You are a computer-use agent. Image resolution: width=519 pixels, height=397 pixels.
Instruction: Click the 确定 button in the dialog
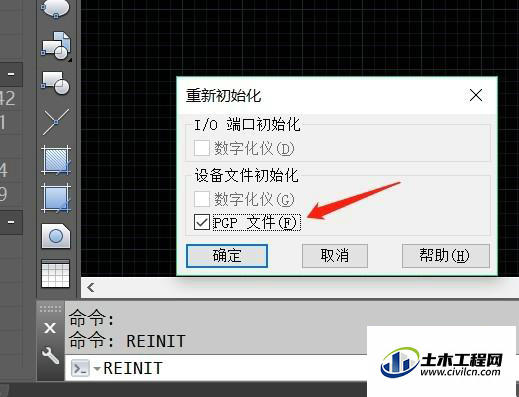[x=227, y=256]
